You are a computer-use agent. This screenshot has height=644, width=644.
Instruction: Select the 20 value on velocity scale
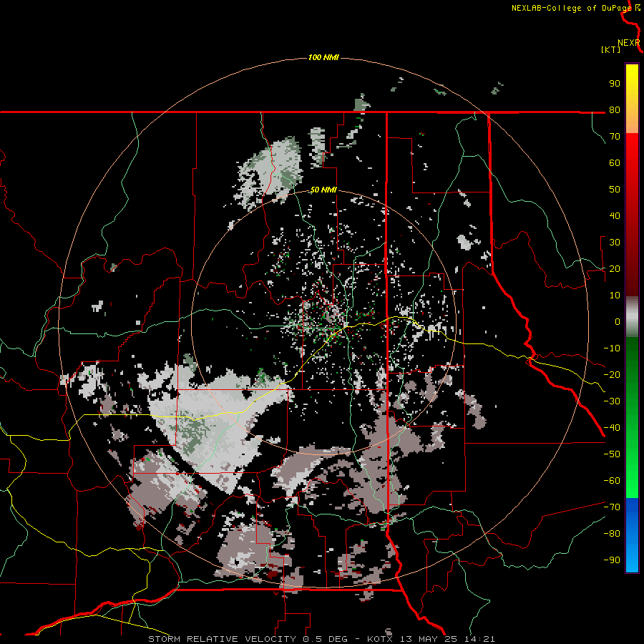pyautogui.click(x=615, y=268)
